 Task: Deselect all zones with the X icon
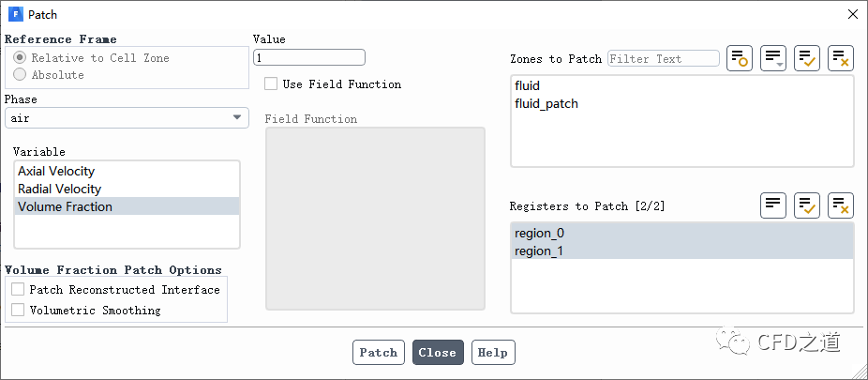841,58
